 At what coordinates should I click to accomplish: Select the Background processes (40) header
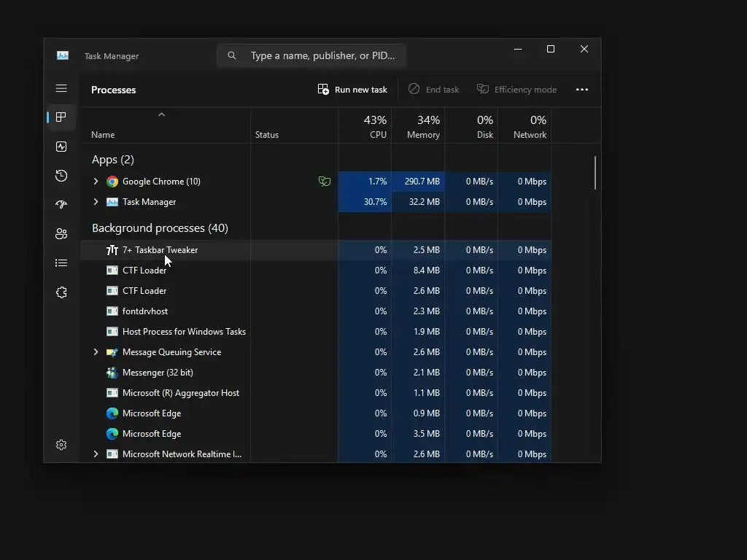[x=160, y=228]
